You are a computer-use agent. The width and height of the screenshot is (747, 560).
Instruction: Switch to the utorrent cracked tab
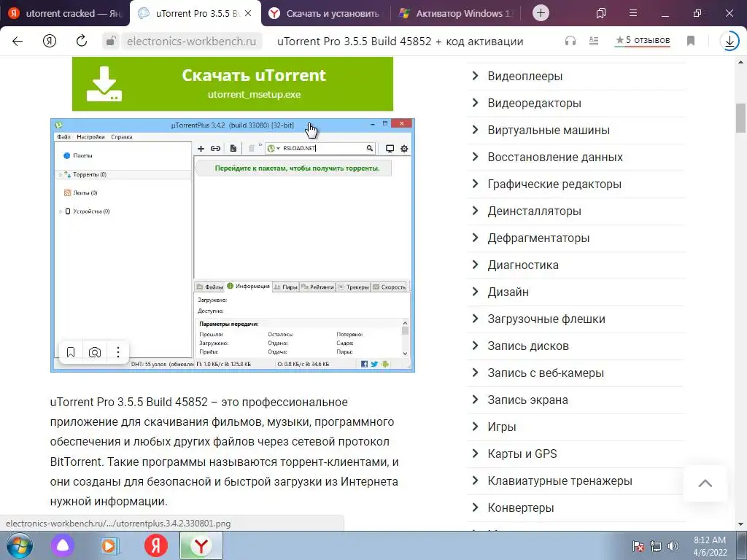click(65, 13)
